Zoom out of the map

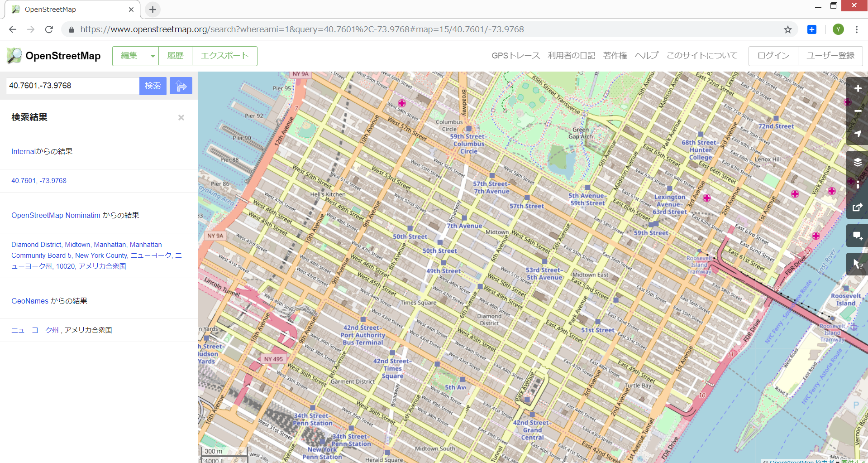point(857,111)
